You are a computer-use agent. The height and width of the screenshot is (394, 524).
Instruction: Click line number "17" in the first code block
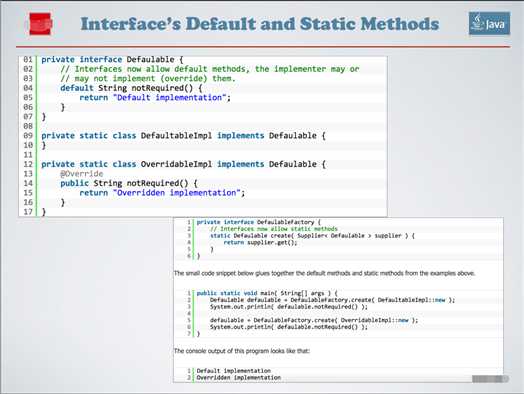coord(28,212)
